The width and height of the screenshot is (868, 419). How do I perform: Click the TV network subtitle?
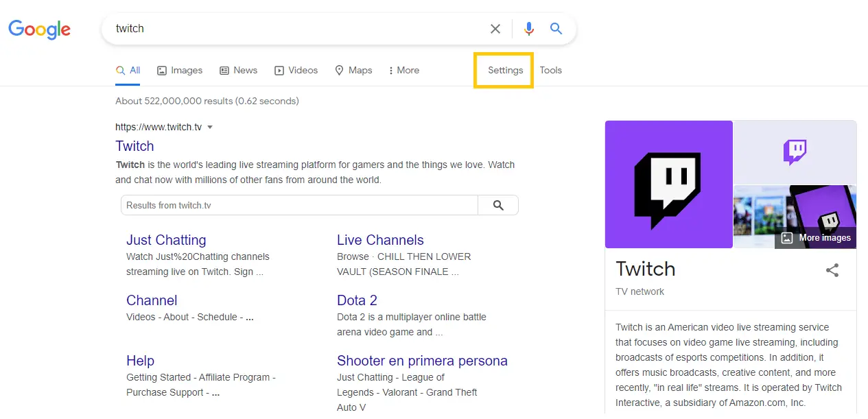coord(640,291)
